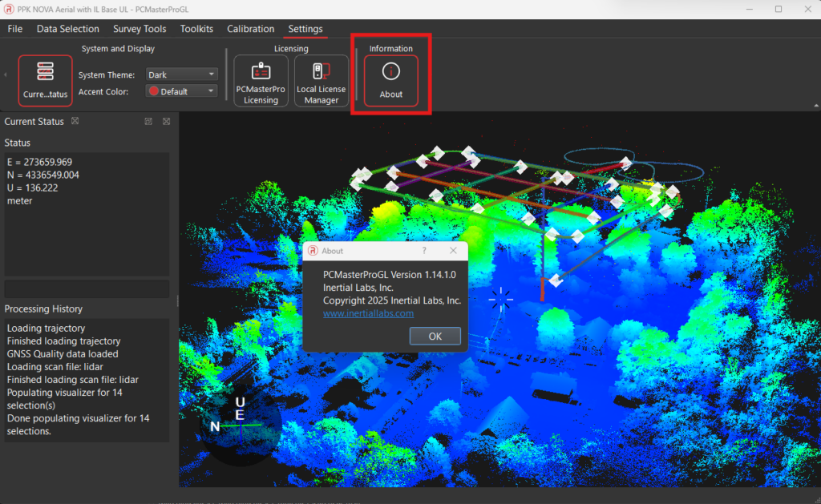This screenshot has height=504, width=821.
Task: Click the empty field below Status box
Action: click(87, 288)
